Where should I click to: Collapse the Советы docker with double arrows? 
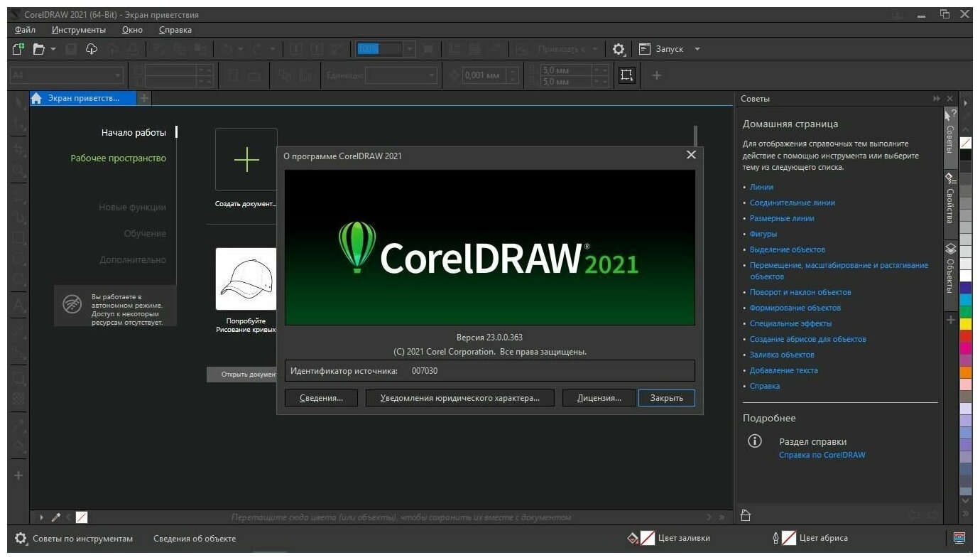pos(936,99)
